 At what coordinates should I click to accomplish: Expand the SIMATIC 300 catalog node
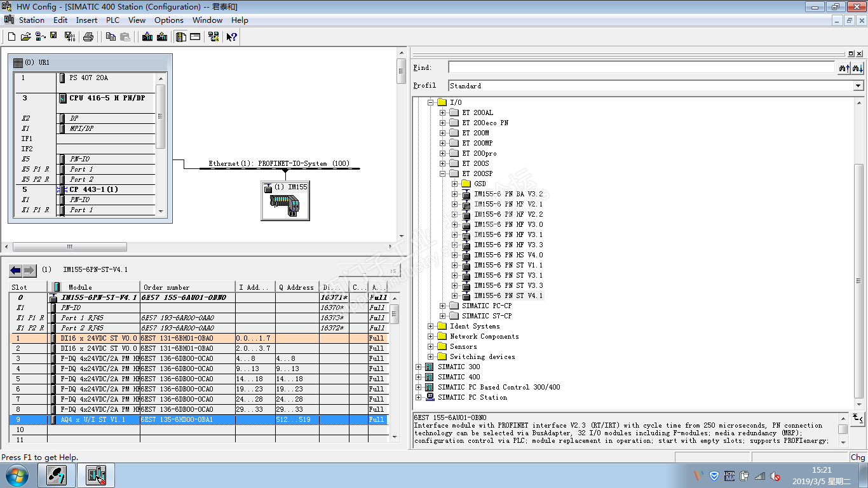click(x=419, y=367)
